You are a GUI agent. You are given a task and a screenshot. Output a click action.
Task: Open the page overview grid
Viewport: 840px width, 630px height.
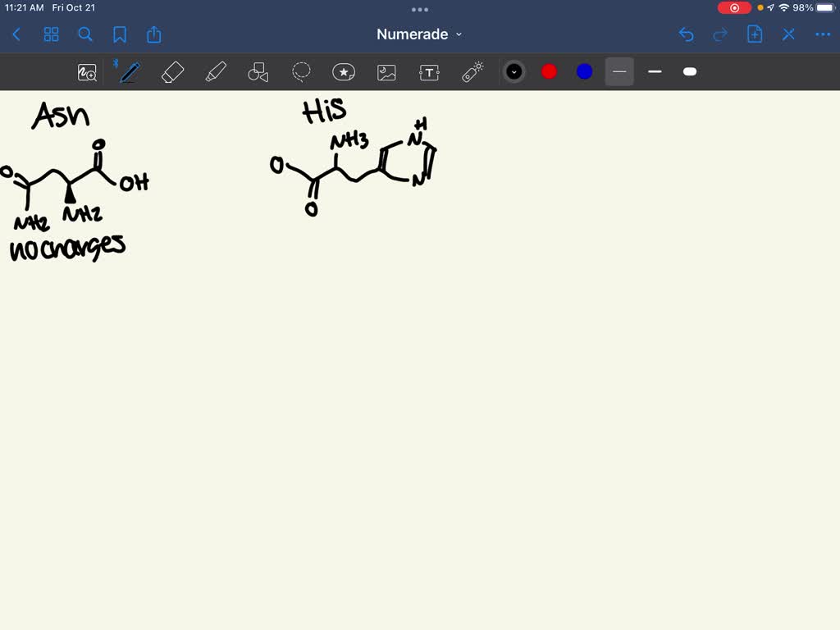[51, 34]
